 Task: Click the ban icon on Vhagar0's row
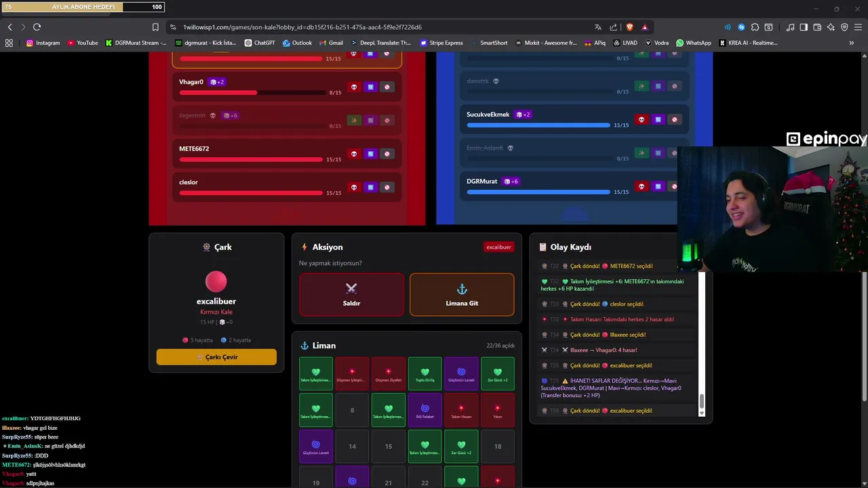tap(387, 87)
